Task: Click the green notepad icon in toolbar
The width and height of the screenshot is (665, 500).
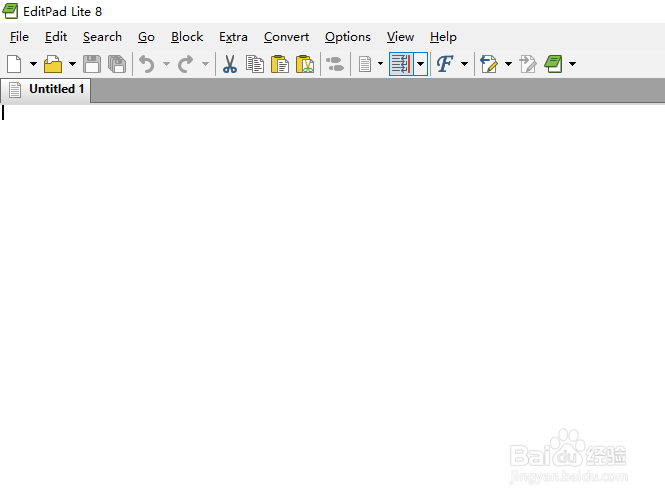Action: point(554,64)
